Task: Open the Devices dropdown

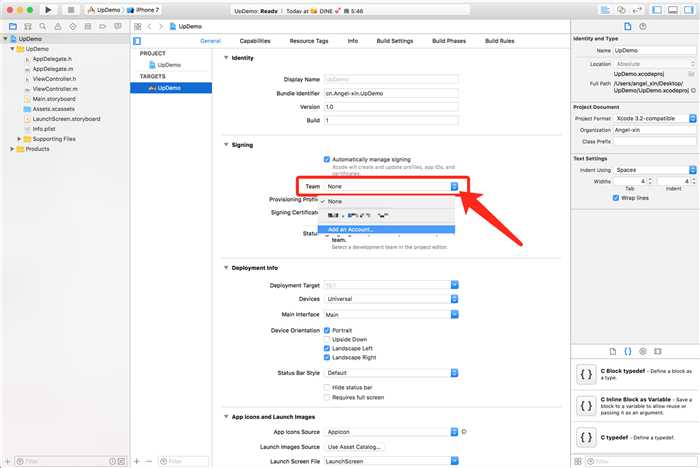Action: point(392,299)
